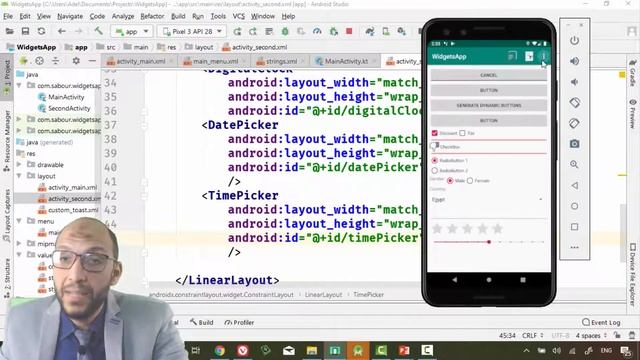Viewport: 640px width, 360px height.
Task: Open the Build tool window at bottom
Action: [x=201, y=322]
